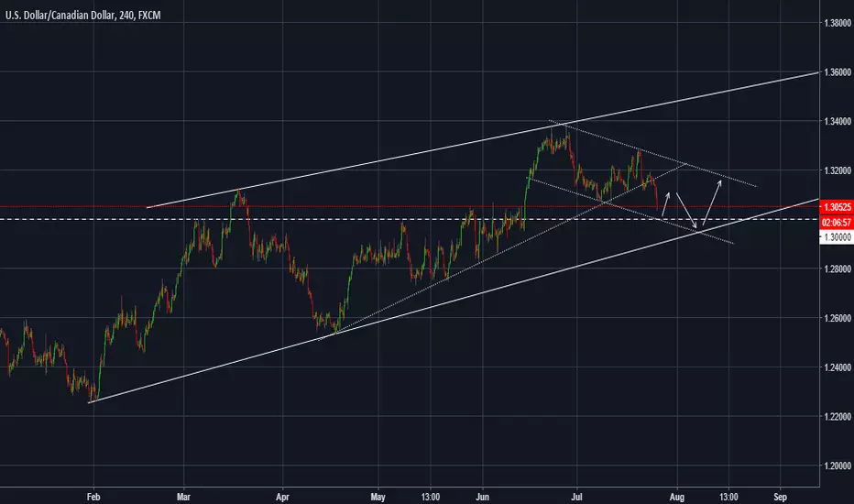
Task: Click the 02:06:57 countdown timer label
Action: [837, 223]
